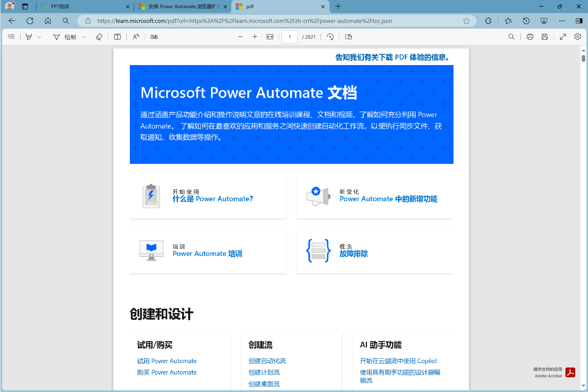Open the screenshot capture tool
Screen dimensions: 588x392
click(544, 21)
